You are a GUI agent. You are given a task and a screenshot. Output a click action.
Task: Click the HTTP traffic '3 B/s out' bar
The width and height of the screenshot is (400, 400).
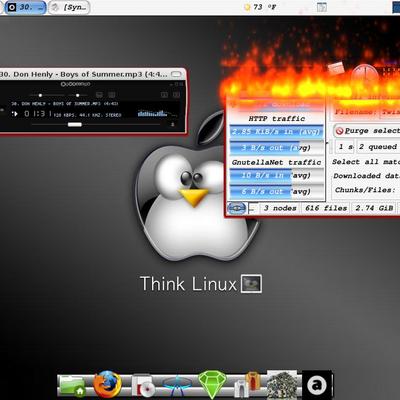pos(276,148)
